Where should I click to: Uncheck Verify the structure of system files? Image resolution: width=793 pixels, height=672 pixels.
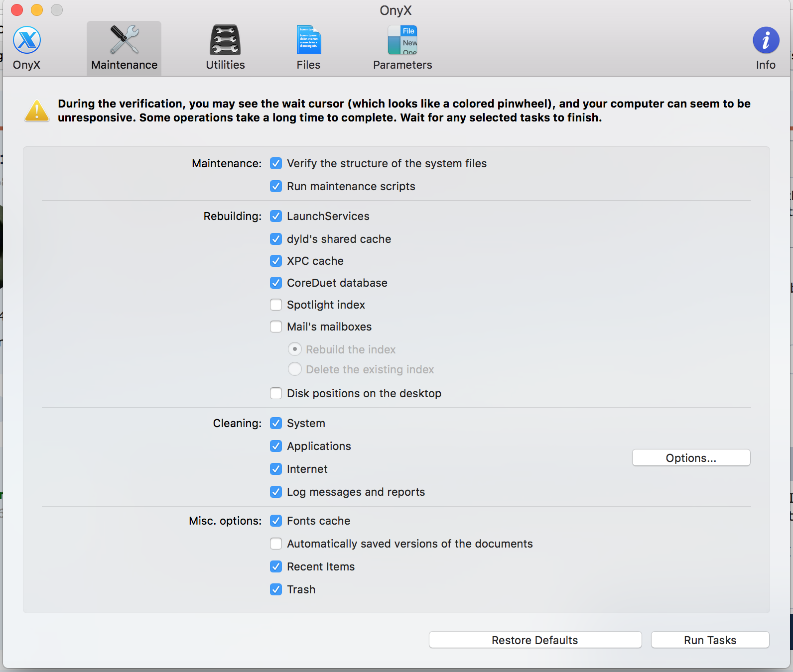[x=276, y=163]
